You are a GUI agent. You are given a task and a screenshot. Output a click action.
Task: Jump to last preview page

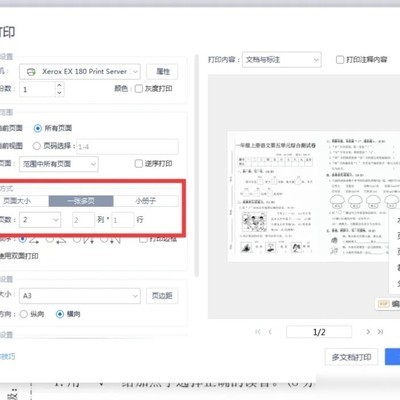tap(380, 332)
